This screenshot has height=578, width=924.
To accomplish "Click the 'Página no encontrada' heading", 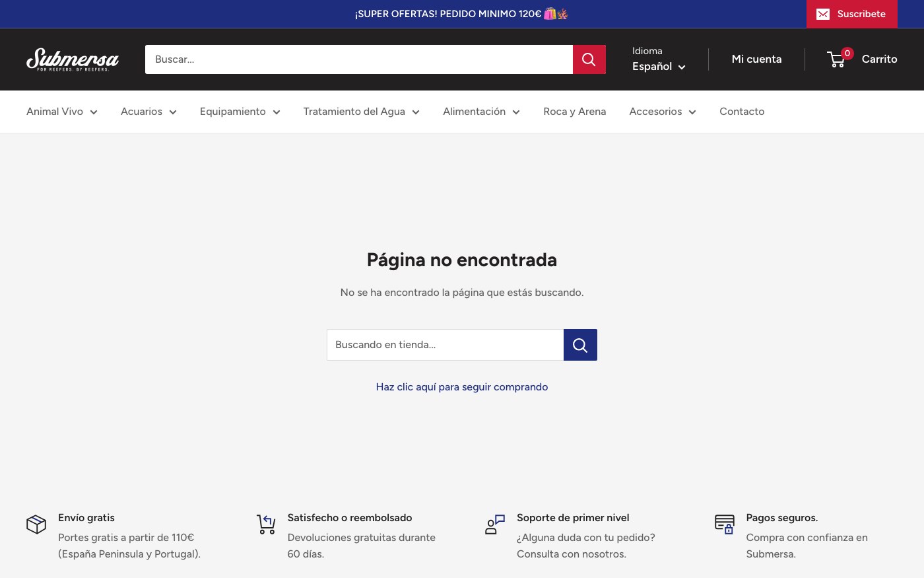I will pos(462,260).
